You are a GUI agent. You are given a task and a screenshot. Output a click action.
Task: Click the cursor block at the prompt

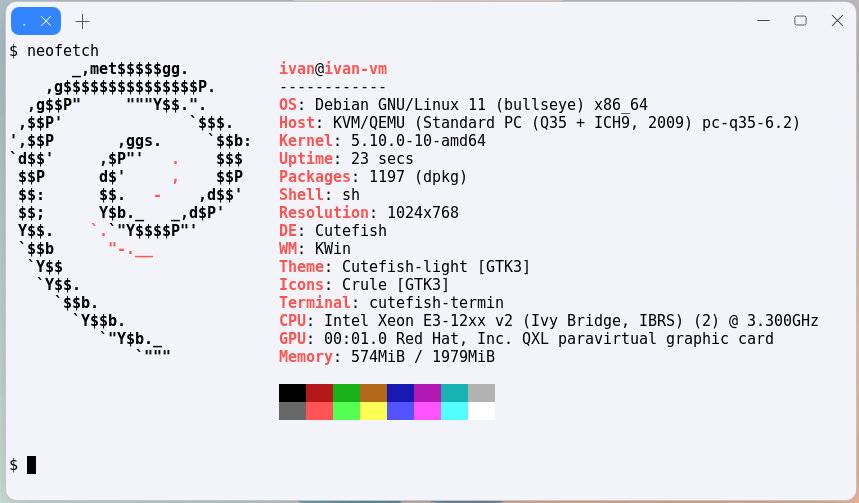[32, 464]
